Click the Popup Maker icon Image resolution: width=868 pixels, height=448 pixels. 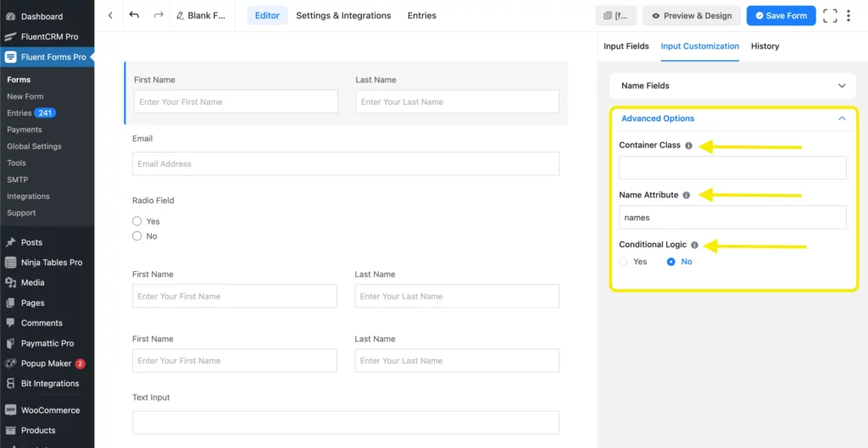tap(10, 363)
